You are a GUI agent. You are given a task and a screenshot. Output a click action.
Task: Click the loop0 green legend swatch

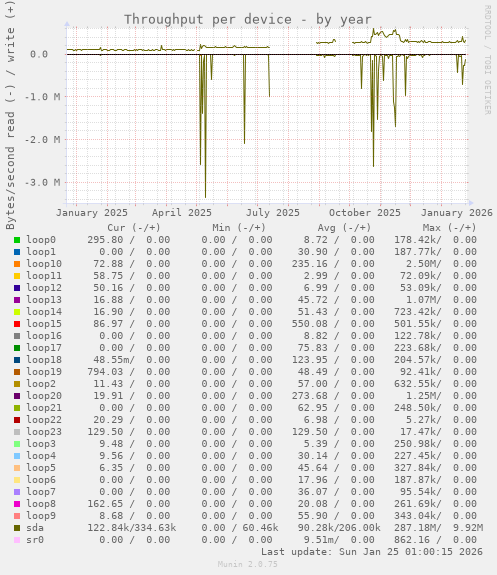(x=17, y=240)
